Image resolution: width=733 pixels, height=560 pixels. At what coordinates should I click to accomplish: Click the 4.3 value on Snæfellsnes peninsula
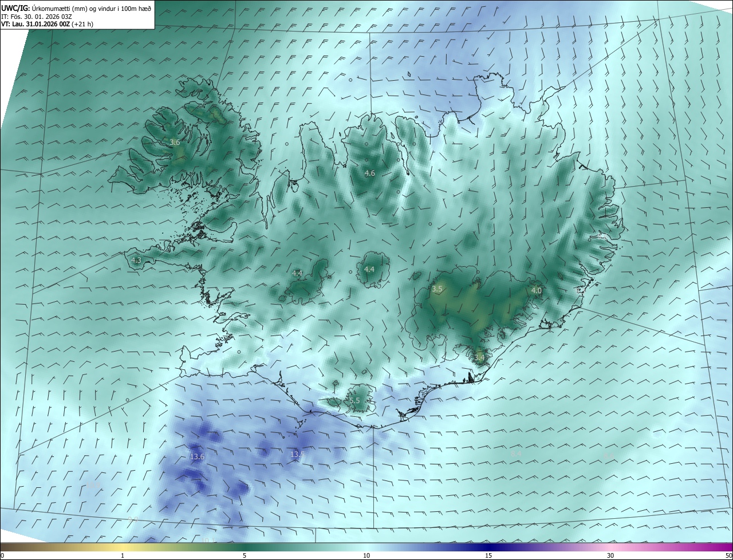coord(136,260)
